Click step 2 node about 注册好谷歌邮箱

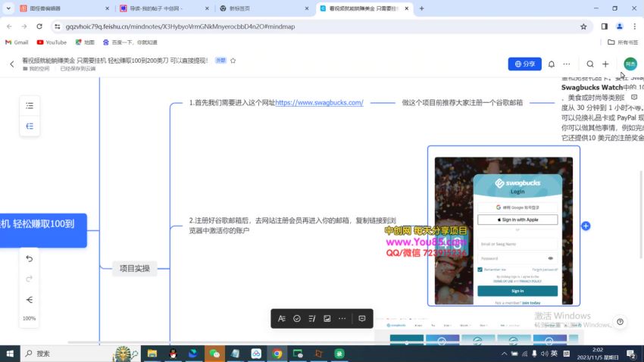[292, 226]
